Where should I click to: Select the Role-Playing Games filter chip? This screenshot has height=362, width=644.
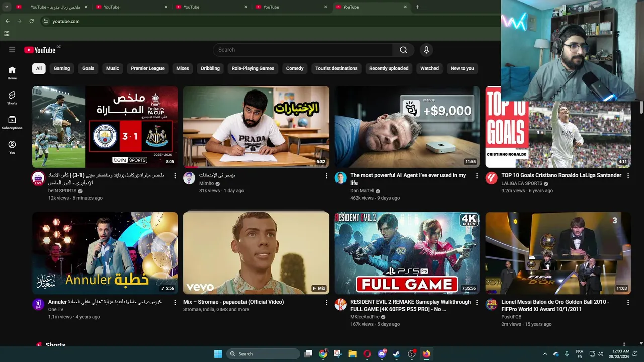point(253,68)
